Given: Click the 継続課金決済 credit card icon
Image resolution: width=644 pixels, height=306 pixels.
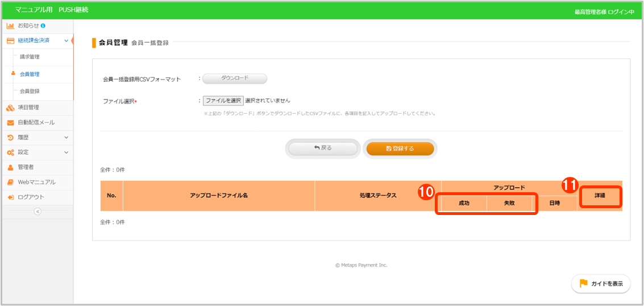Looking at the screenshot, I should tap(10, 40).
